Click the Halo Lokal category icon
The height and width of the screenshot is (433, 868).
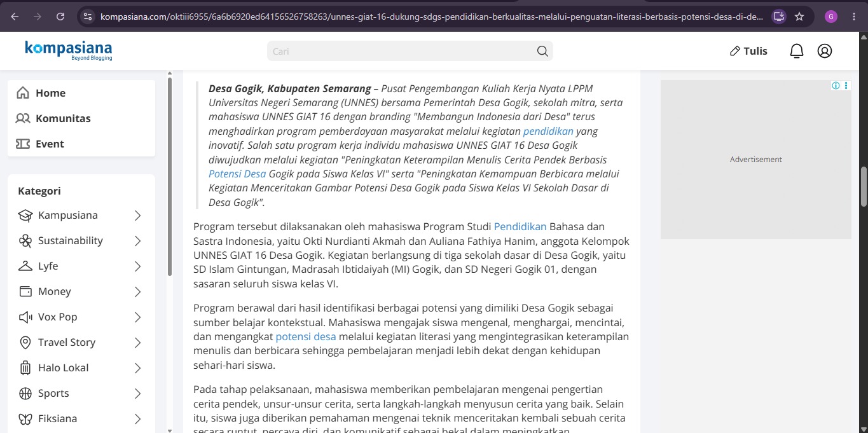[x=25, y=368]
